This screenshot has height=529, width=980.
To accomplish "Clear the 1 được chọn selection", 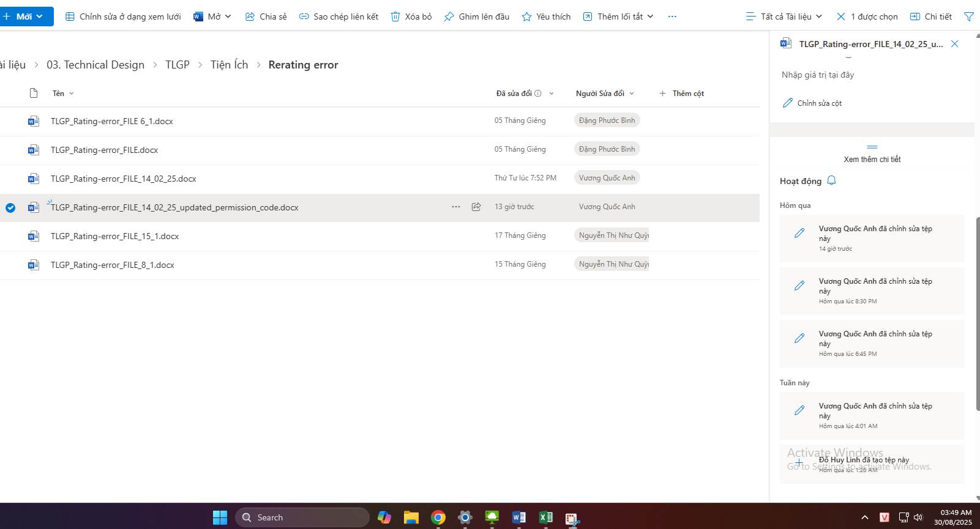I will (x=841, y=17).
